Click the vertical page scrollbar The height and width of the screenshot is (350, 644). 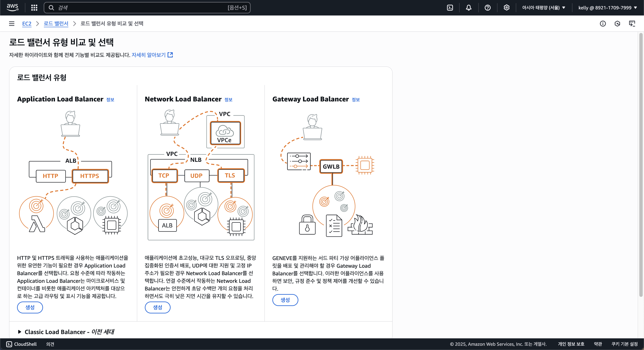[x=641, y=165]
